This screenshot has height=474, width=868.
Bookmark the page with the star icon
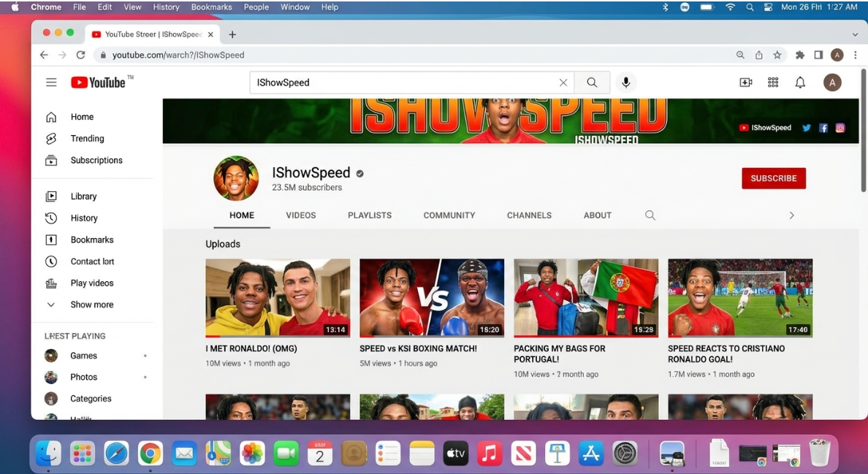click(777, 55)
